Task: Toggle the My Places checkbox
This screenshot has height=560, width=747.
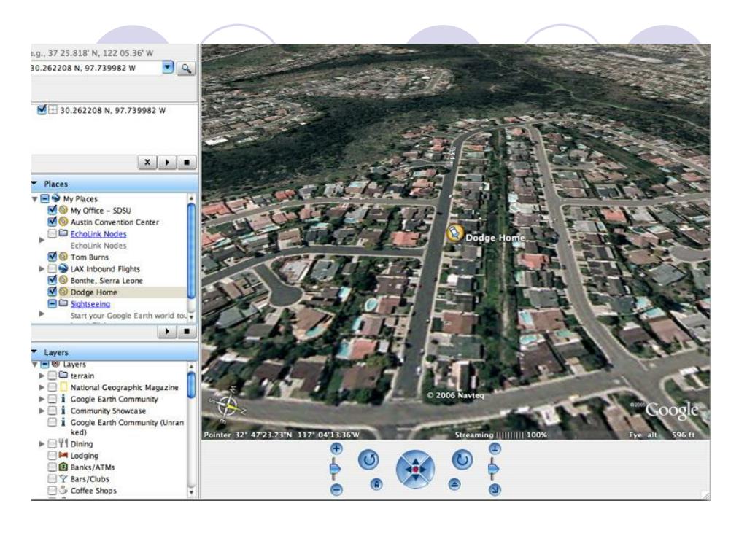Action: [x=44, y=198]
